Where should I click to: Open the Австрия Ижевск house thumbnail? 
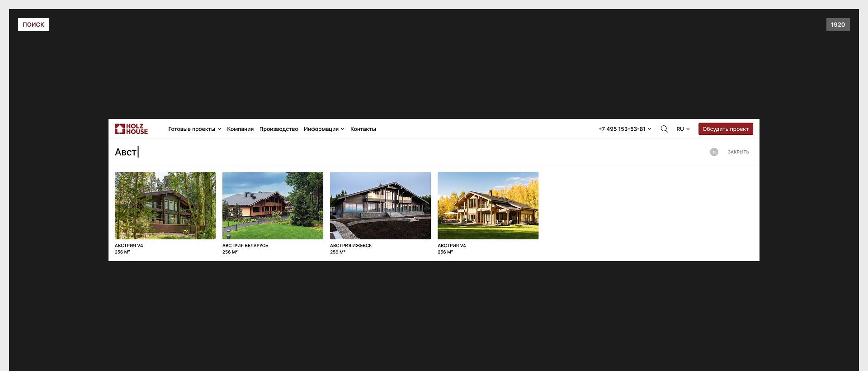click(380, 205)
